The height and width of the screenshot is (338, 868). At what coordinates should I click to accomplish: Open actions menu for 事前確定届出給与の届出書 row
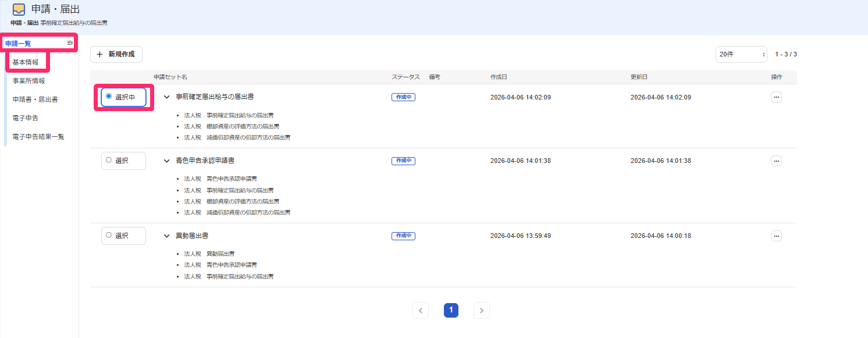point(776,97)
